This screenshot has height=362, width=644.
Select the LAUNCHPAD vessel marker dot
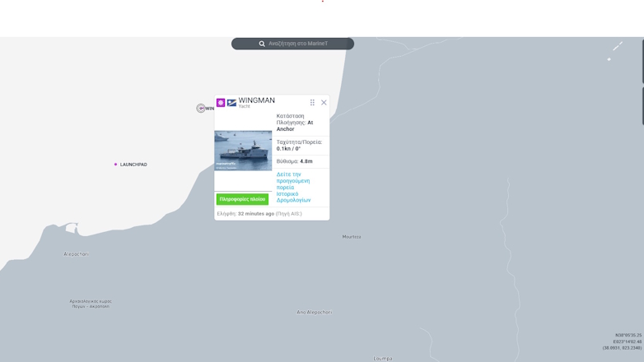pos(115,165)
